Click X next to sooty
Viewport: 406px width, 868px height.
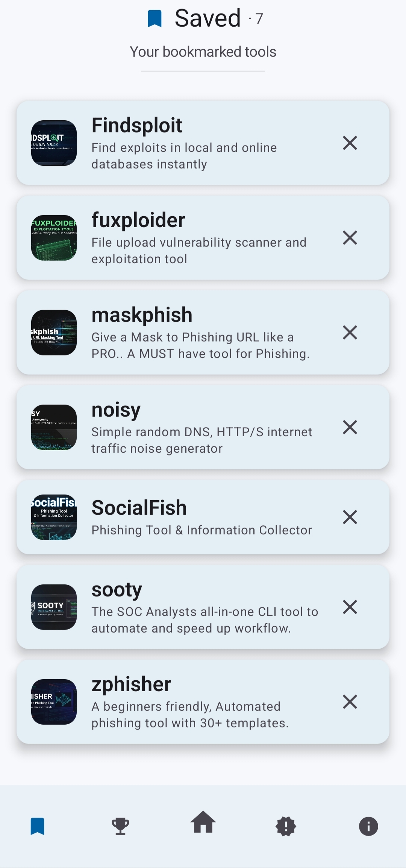350,607
